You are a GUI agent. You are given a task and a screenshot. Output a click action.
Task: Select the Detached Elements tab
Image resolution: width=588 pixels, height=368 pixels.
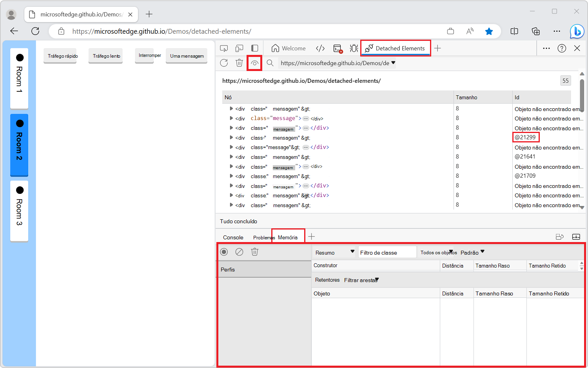point(396,48)
